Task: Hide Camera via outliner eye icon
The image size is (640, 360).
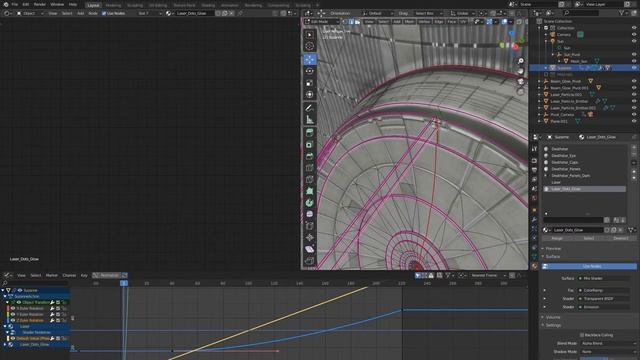Action: pos(634,35)
